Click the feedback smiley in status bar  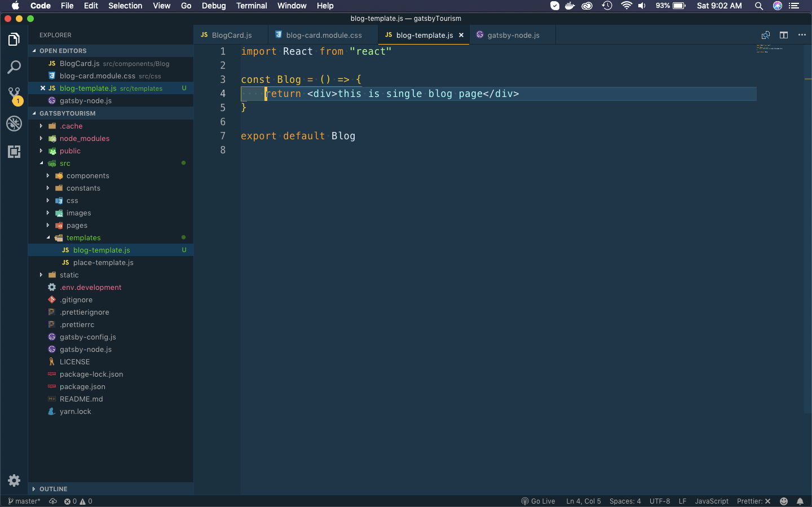(x=784, y=501)
